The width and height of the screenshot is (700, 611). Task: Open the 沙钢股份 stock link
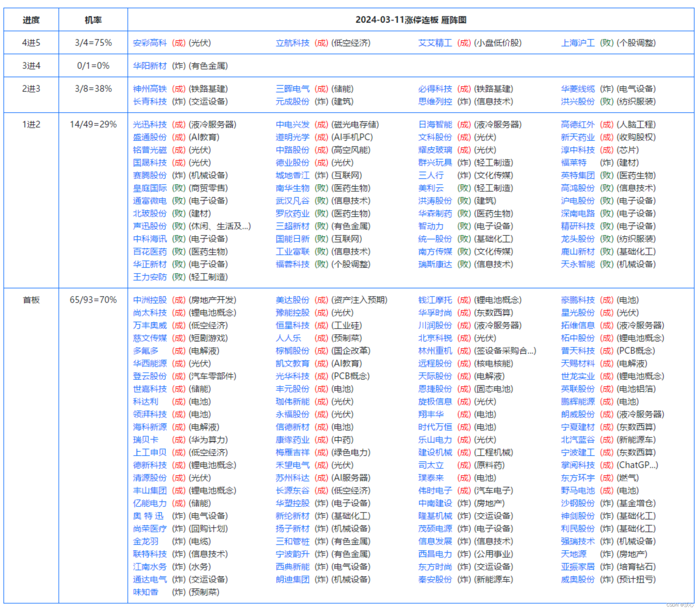click(578, 503)
